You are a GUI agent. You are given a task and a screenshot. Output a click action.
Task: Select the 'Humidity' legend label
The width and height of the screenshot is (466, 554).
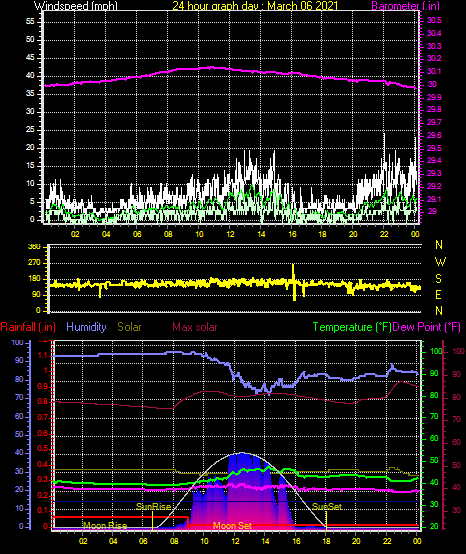pos(86,327)
